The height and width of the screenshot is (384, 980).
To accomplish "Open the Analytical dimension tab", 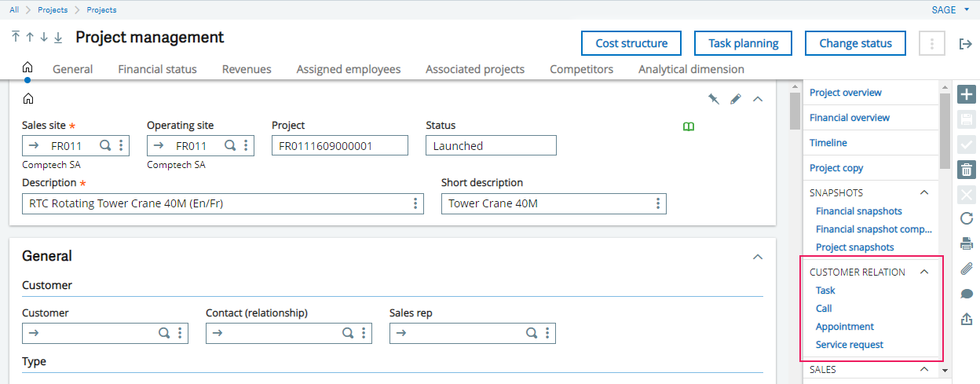I will pos(691,69).
